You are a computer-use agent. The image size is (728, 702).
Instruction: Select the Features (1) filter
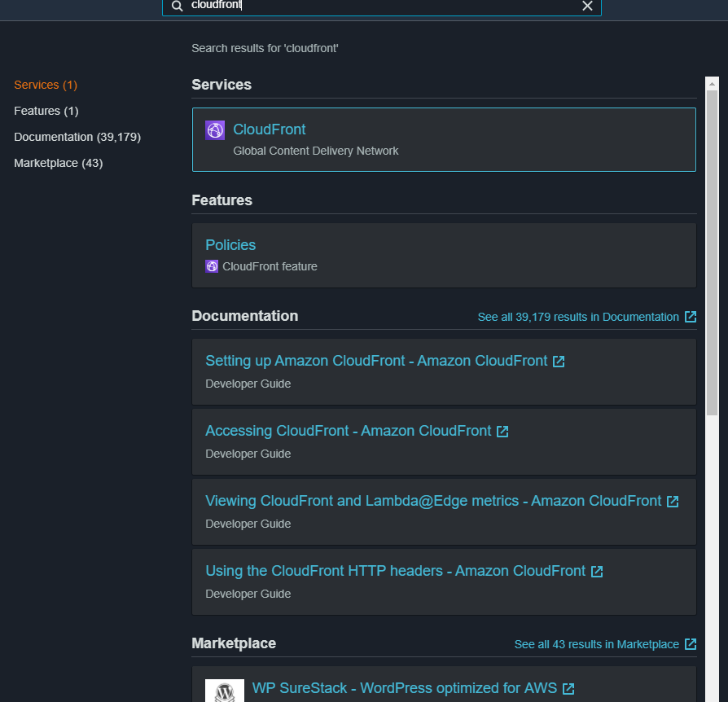(46, 111)
